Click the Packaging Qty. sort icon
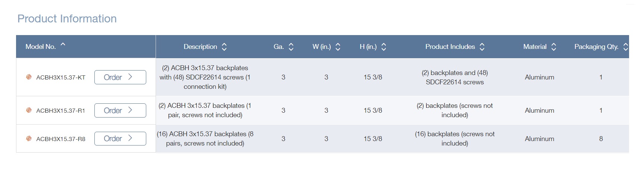644x175 pixels. coord(625,47)
